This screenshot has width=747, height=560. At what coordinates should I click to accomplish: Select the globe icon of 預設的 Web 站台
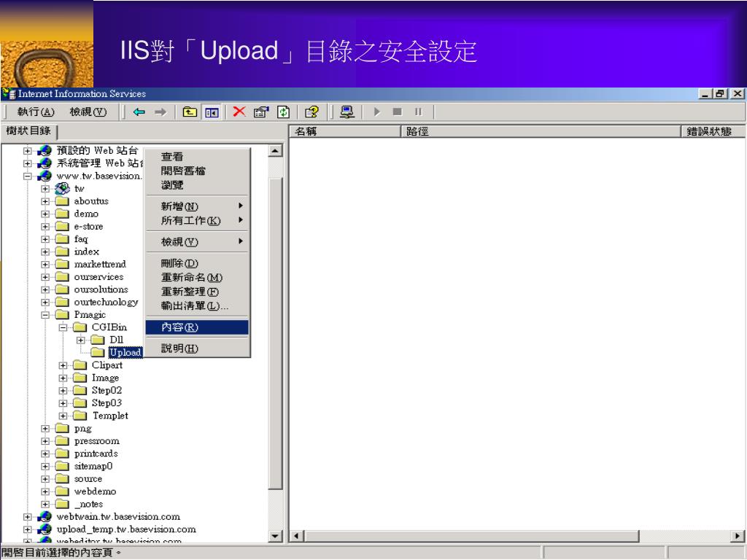[44, 150]
